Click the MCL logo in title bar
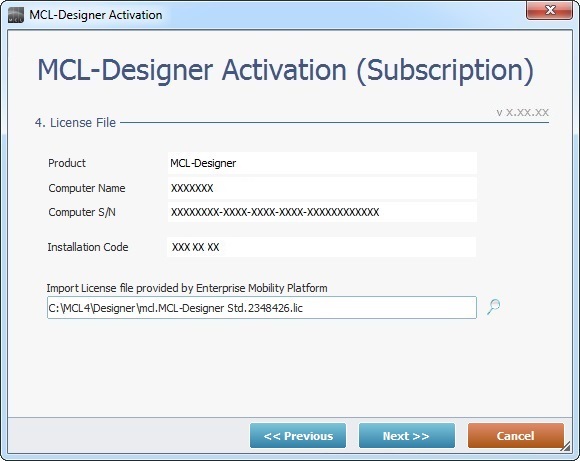580x461 pixels. [16, 15]
